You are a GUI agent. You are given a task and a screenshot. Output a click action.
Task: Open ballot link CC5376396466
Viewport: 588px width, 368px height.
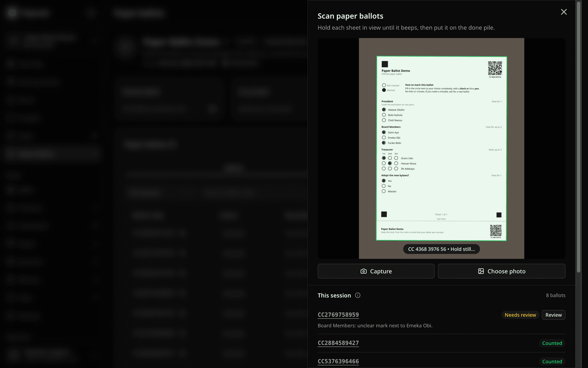pos(338,361)
